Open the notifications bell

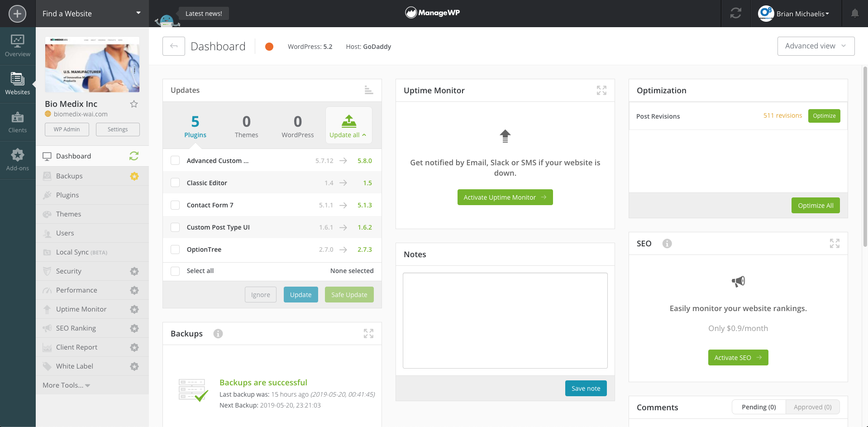[x=854, y=14]
